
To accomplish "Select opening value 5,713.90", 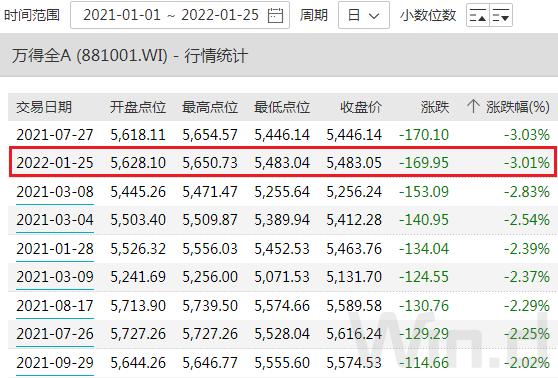I will 138,306.
